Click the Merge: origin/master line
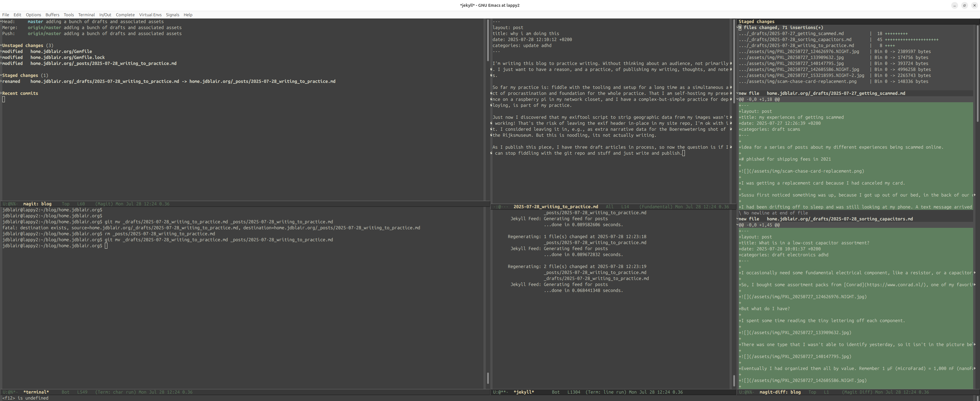The height and width of the screenshot is (401, 980). 92,28
